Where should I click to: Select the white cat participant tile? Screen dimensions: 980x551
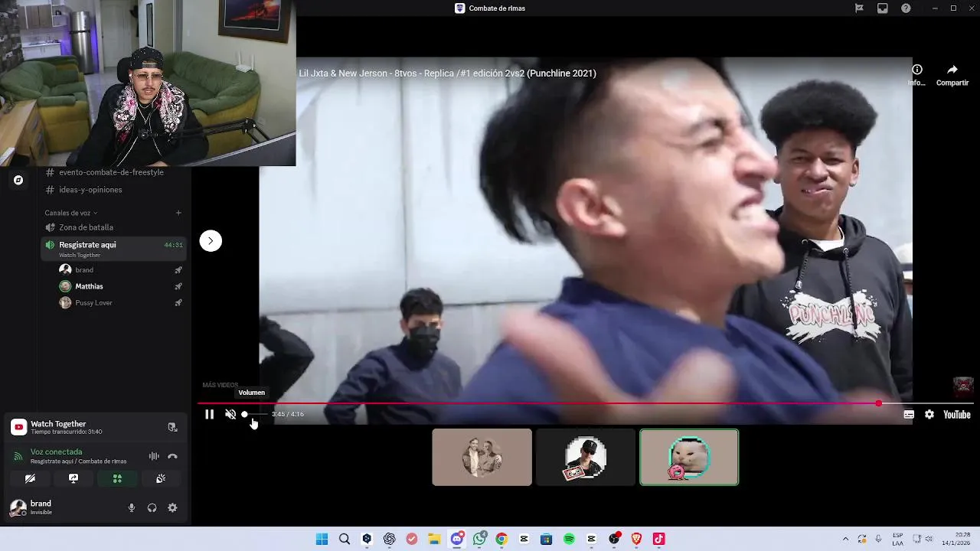pos(689,457)
